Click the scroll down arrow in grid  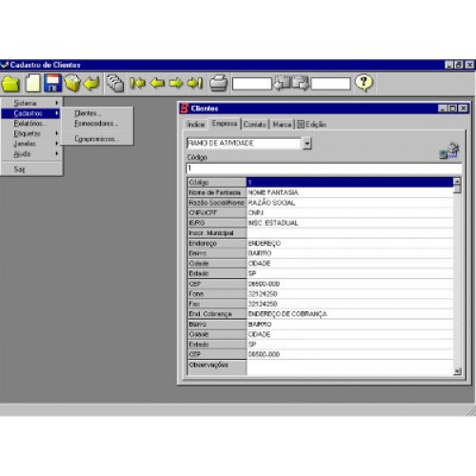pyautogui.click(x=457, y=370)
